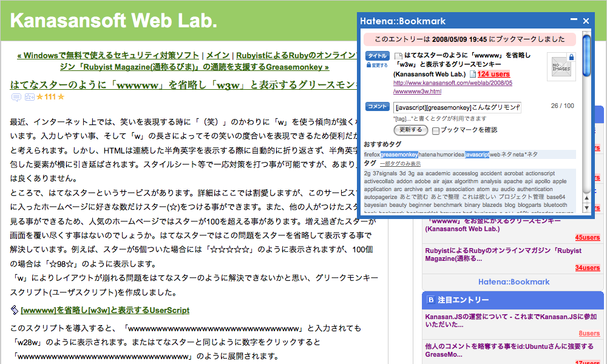This screenshot has width=607, height=364.
Task: Click the lock icon beside 変更する in the popup
Action: pos(368,66)
